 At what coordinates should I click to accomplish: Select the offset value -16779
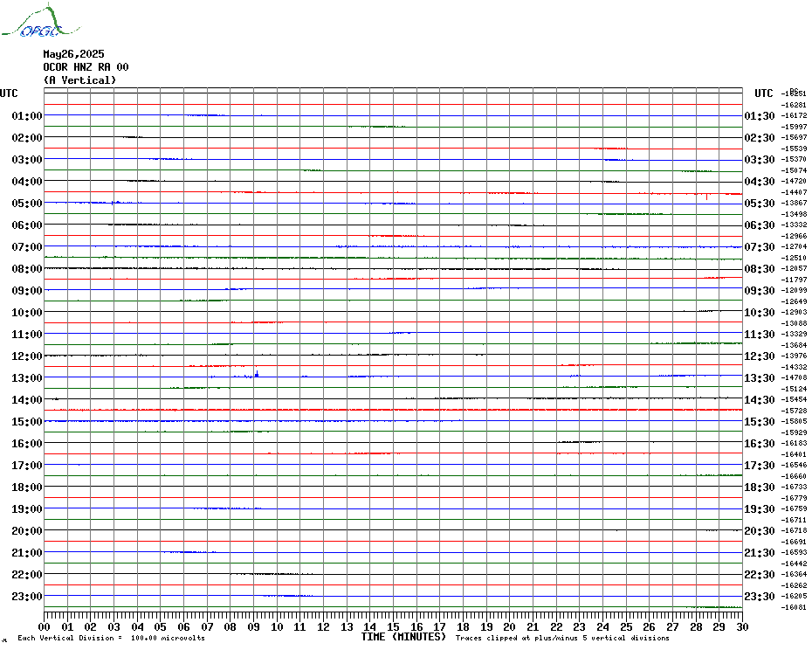[x=794, y=498]
